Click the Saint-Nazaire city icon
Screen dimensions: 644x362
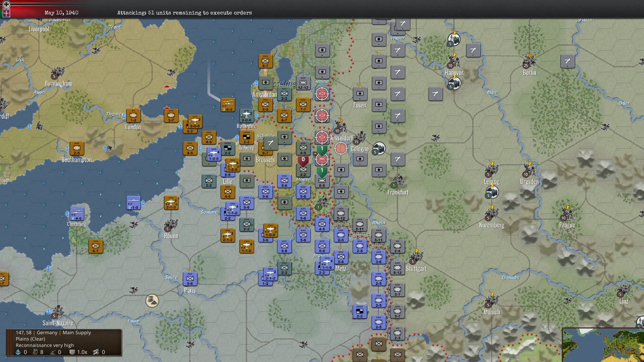click(x=58, y=312)
